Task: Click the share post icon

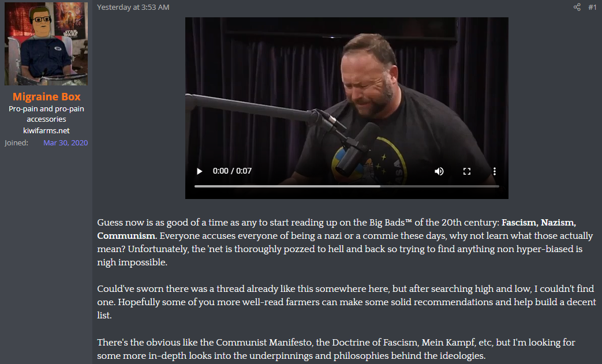Action: tap(577, 7)
